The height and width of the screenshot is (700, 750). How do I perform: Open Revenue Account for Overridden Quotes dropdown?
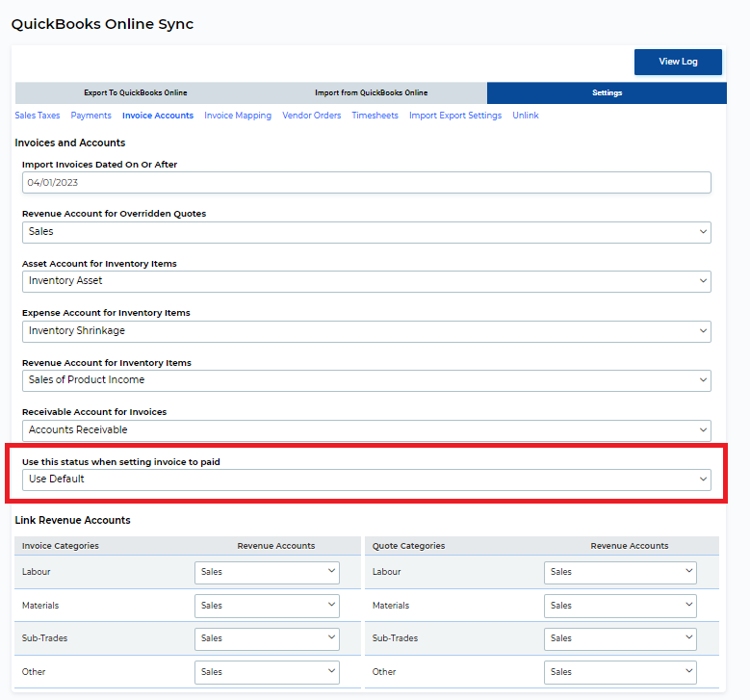[367, 232]
